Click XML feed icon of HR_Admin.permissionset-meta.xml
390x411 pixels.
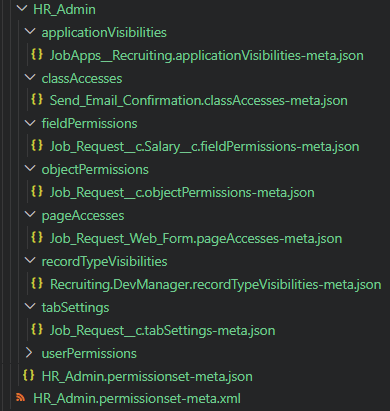point(20,397)
